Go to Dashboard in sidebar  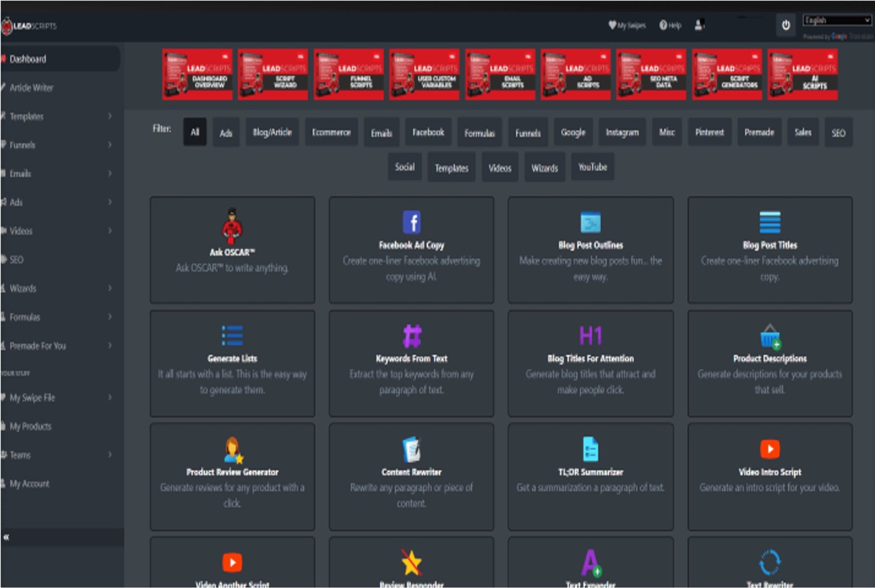[59, 59]
